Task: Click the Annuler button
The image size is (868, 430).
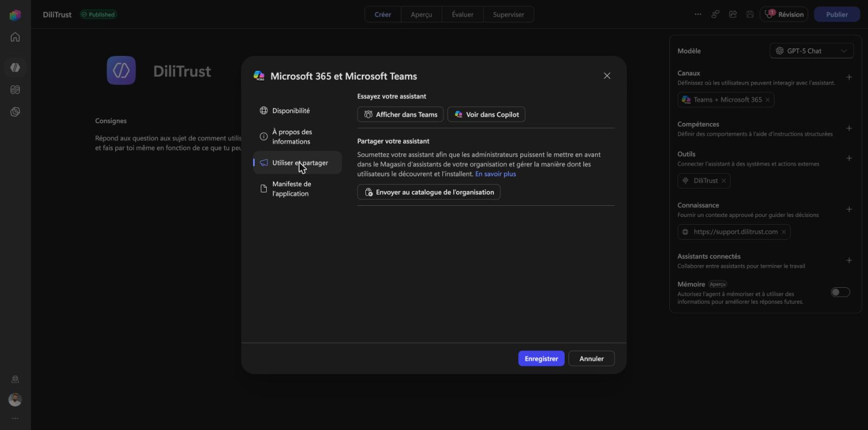Action: [x=591, y=359]
